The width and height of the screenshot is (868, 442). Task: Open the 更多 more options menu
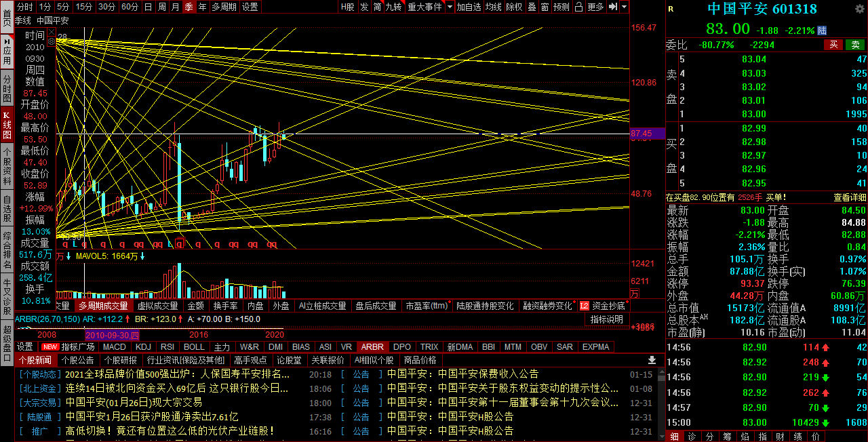point(595,7)
